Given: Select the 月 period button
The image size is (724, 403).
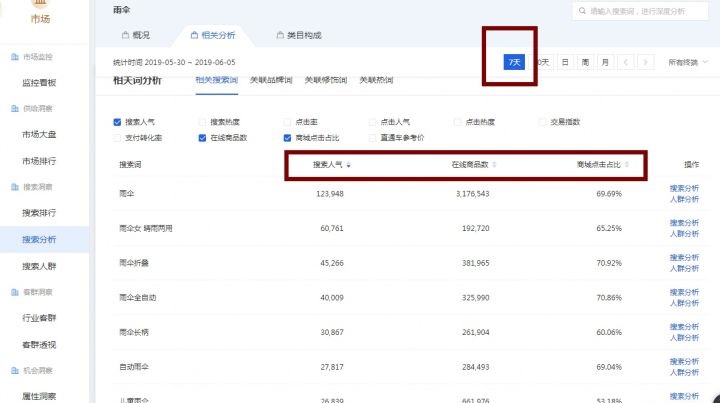Looking at the screenshot, I should pyautogui.click(x=605, y=62).
